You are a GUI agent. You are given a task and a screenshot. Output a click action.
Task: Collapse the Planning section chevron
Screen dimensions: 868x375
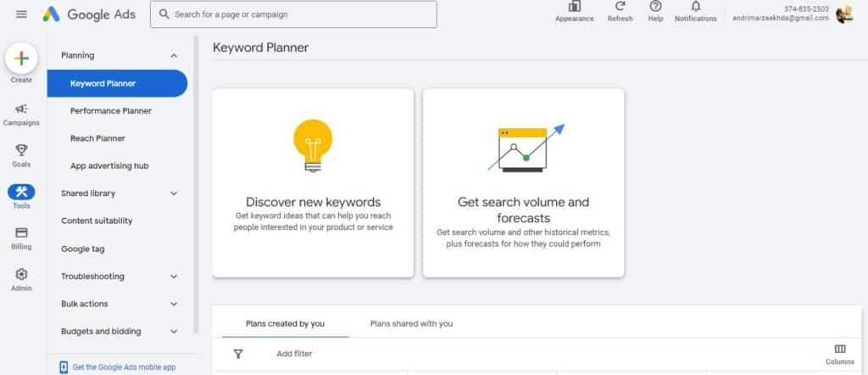pos(174,55)
